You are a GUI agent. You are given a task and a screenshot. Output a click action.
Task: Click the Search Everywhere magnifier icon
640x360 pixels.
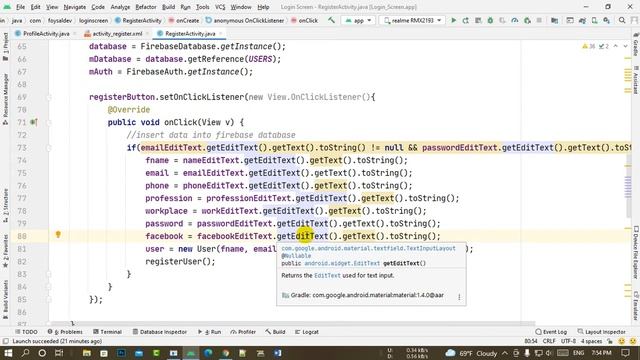tap(622, 20)
